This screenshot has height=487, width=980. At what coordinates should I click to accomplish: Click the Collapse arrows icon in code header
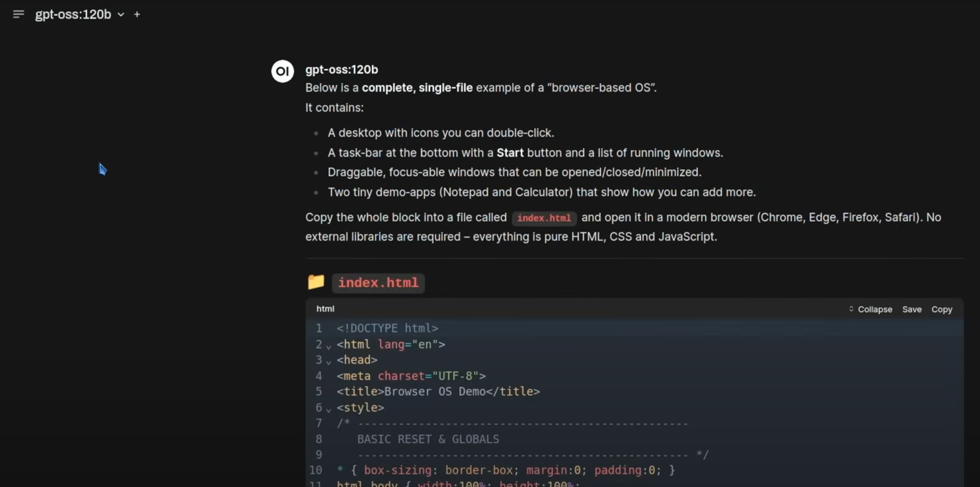coord(851,309)
